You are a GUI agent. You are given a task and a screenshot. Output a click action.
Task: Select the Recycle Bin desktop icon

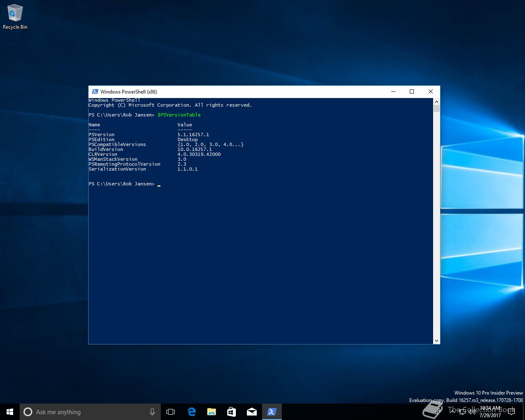(x=15, y=17)
